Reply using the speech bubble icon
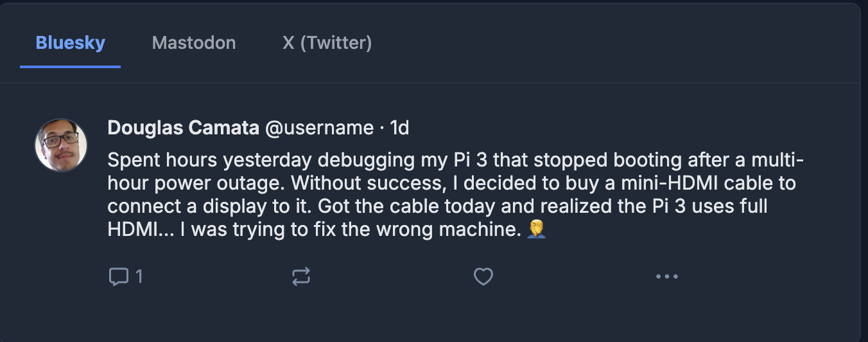 coord(118,277)
